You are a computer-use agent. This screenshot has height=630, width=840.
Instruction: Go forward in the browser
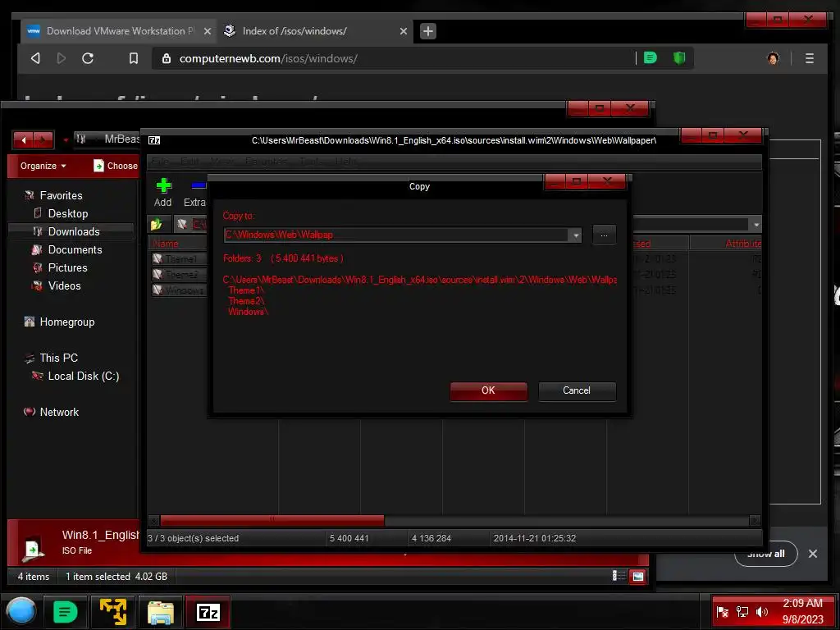coord(61,58)
